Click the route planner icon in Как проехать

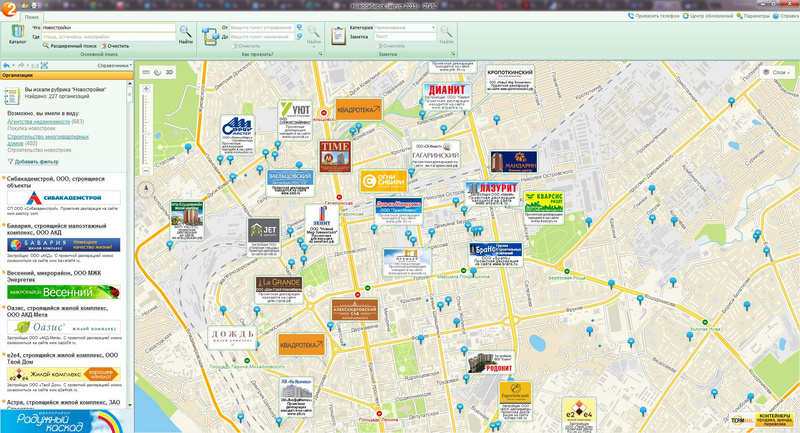point(210,36)
